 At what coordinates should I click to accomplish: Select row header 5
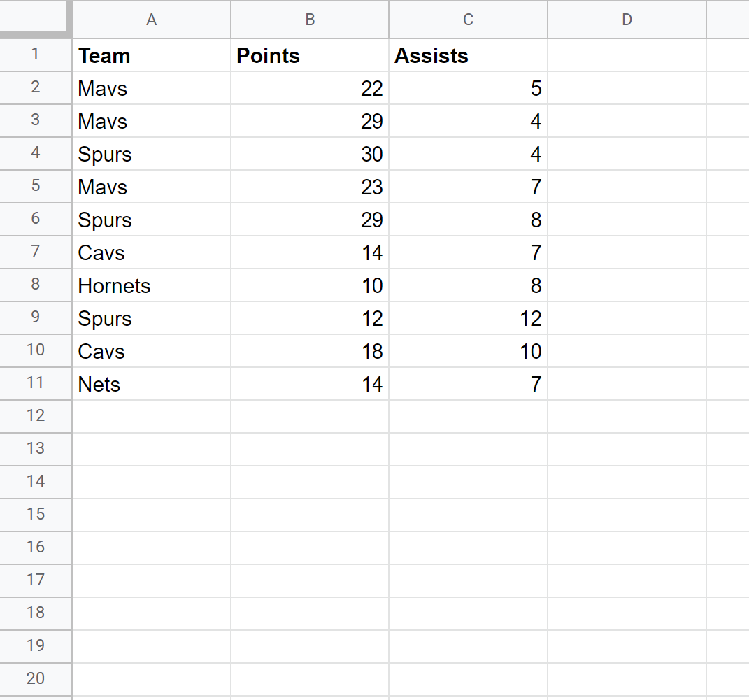[x=35, y=187]
